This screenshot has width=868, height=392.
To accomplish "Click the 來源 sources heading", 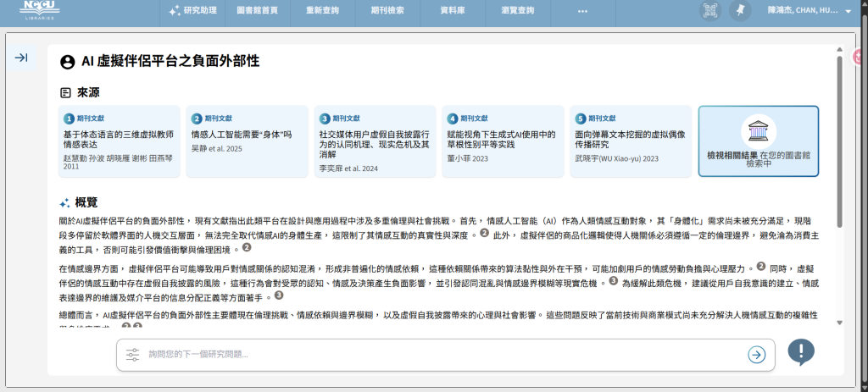I will click(88, 92).
